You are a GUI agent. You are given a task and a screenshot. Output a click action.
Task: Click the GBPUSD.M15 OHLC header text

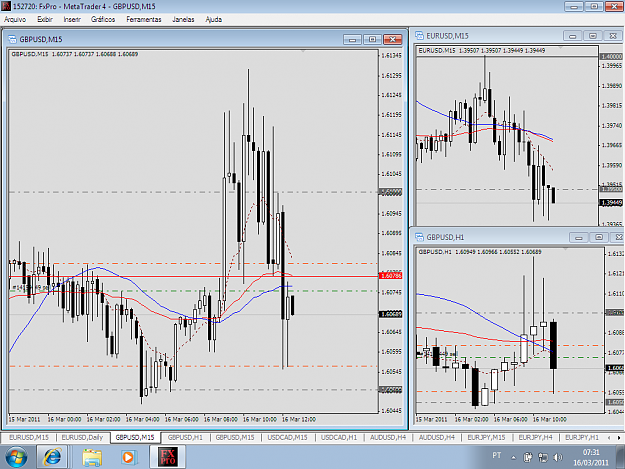75,54
